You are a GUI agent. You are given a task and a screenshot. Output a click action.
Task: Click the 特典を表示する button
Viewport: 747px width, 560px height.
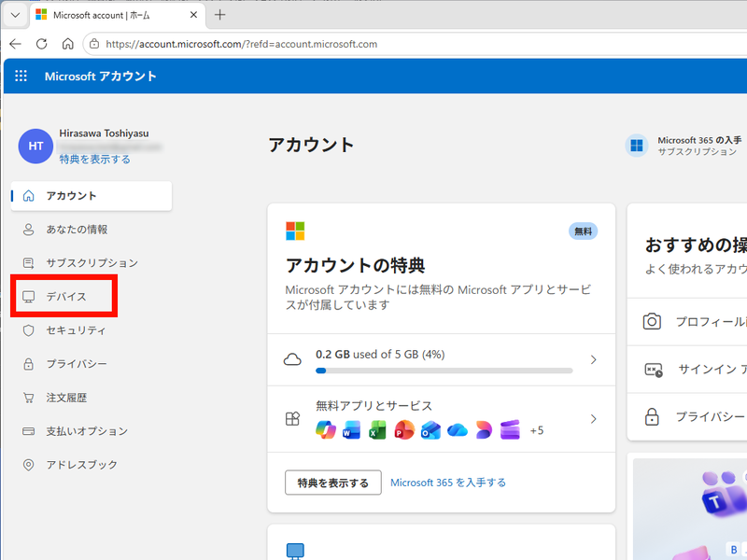coord(333,483)
